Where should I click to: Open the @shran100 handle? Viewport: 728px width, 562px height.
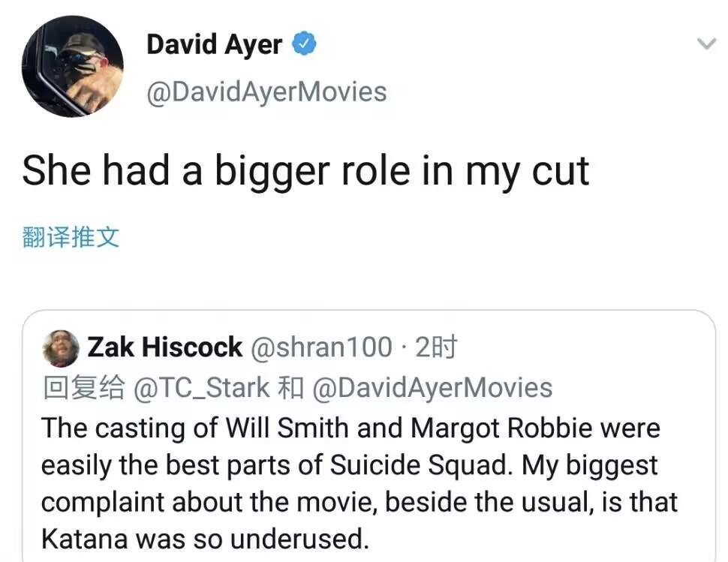(320, 347)
